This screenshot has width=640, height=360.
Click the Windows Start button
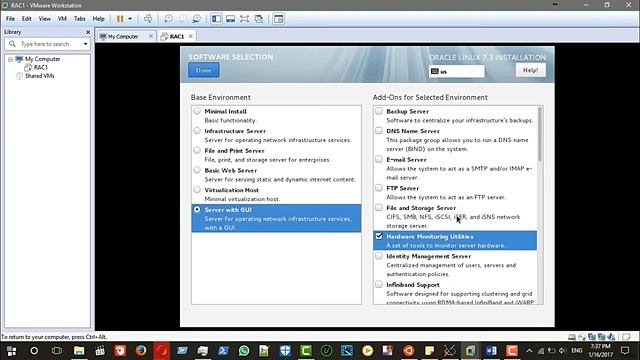point(11,351)
